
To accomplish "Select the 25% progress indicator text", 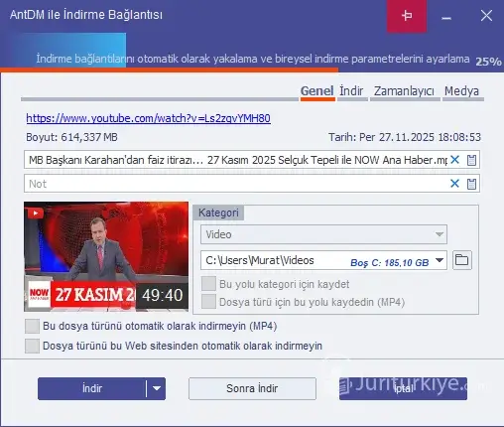I will click(x=488, y=62).
